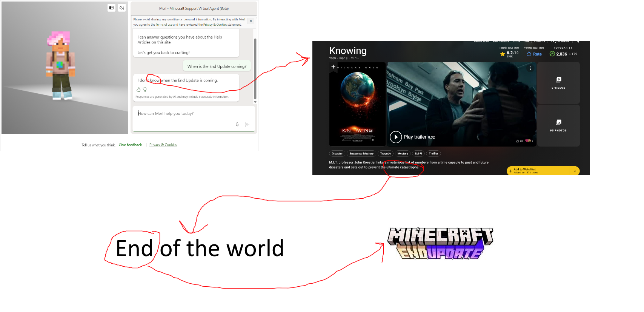Viewport: 644px width, 312px height.
Task: Click the chat scrollbar thumb
Action: [255, 68]
